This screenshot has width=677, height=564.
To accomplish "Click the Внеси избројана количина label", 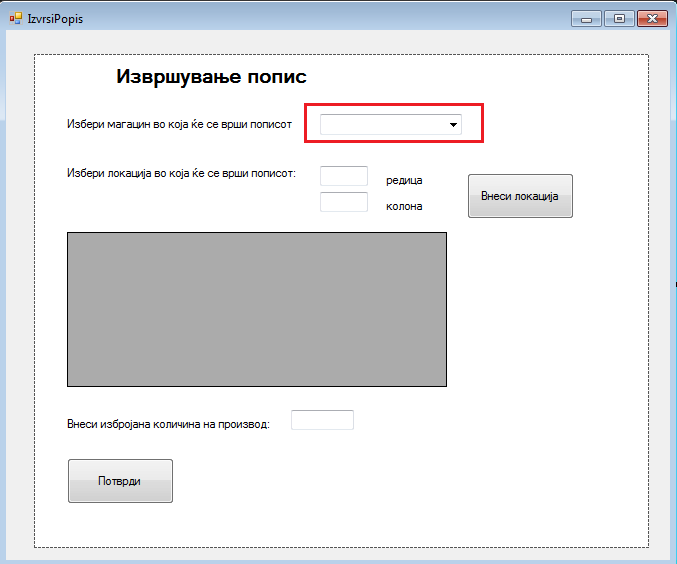I will click(168, 423).
